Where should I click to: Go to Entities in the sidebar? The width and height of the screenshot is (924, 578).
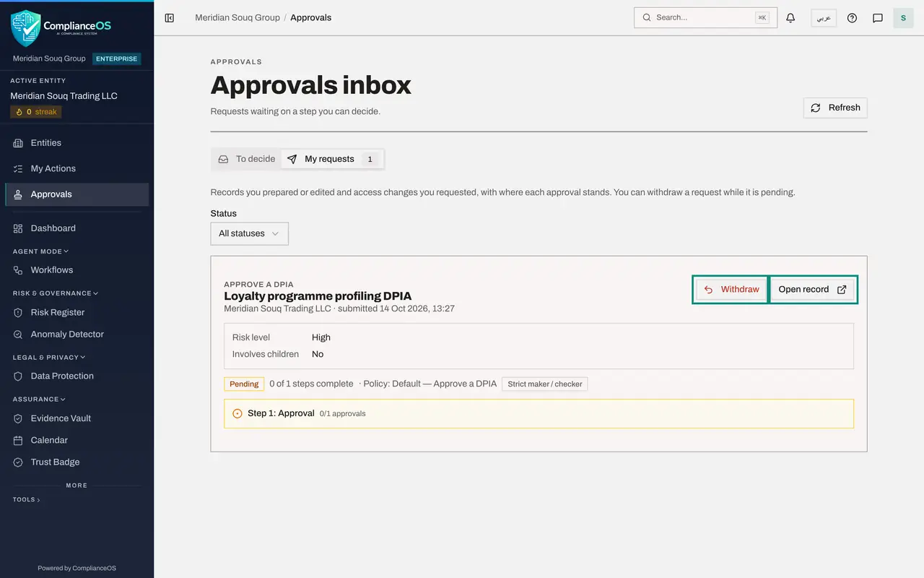[x=77, y=143]
